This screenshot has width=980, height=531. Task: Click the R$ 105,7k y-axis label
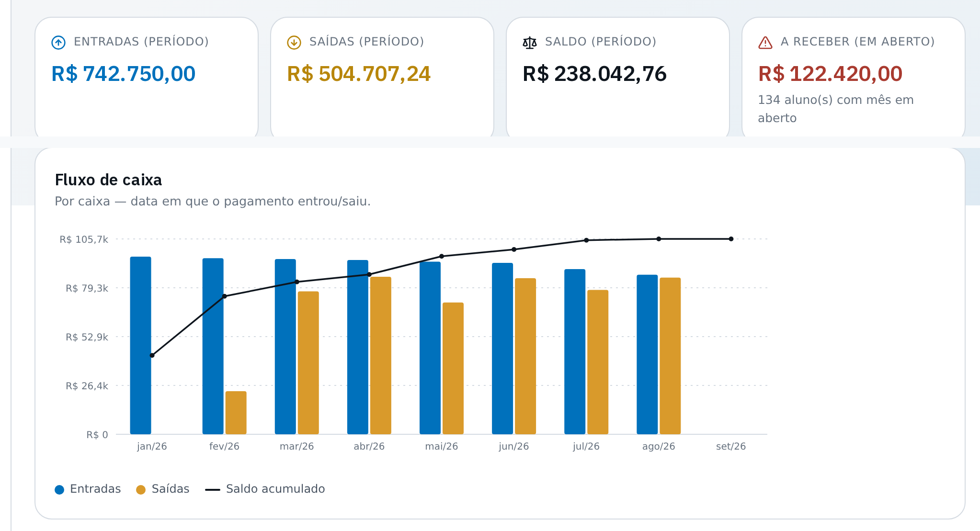[x=84, y=239]
